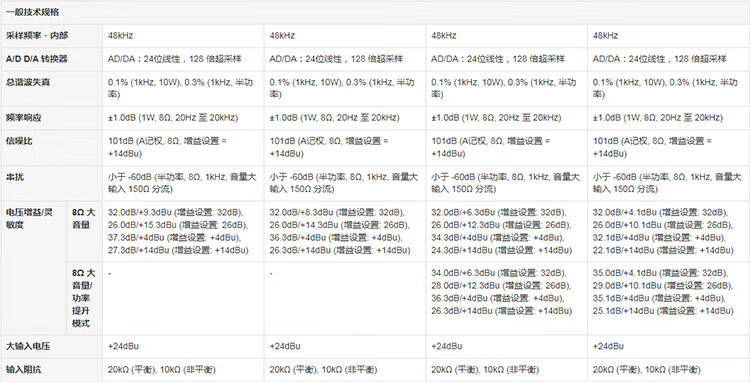Click the 8Ω 大音量 sub-row label
This screenshot has width=750, height=382.
84,218
